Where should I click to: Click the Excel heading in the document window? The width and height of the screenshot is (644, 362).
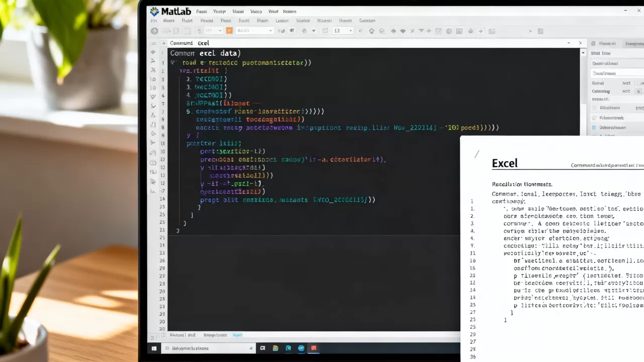click(505, 163)
